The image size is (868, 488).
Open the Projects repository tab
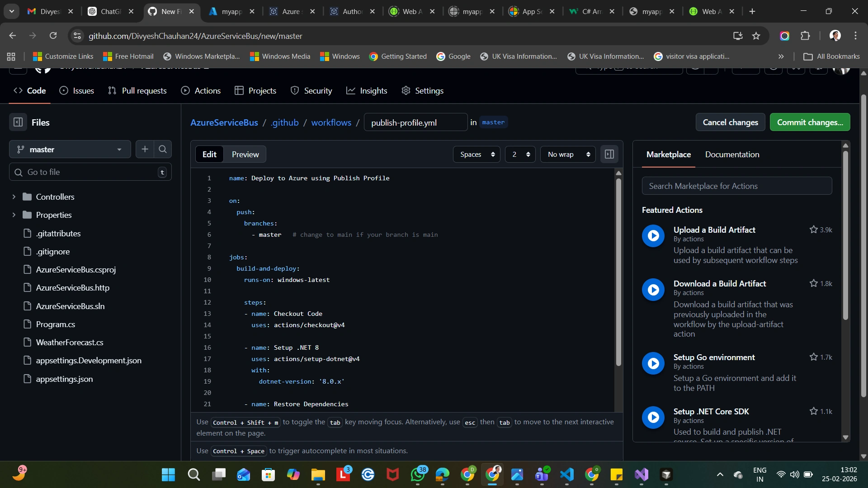255,91
